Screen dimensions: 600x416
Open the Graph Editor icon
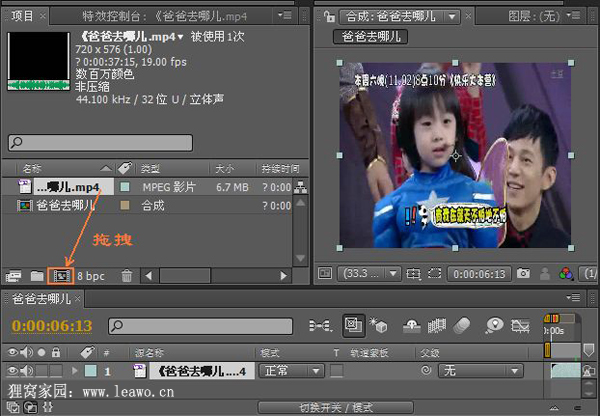[x=520, y=326]
